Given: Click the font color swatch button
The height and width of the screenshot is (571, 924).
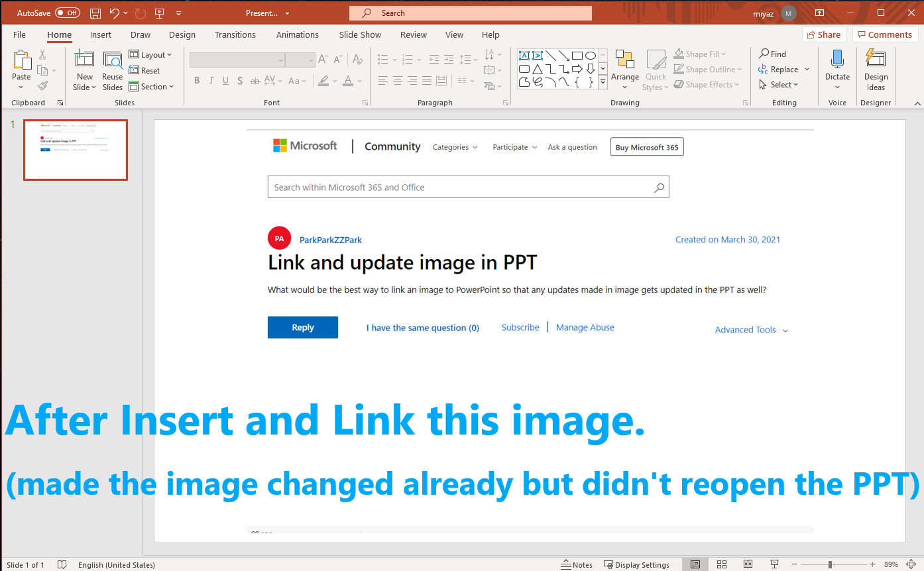Looking at the screenshot, I should [x=348, y=81].
